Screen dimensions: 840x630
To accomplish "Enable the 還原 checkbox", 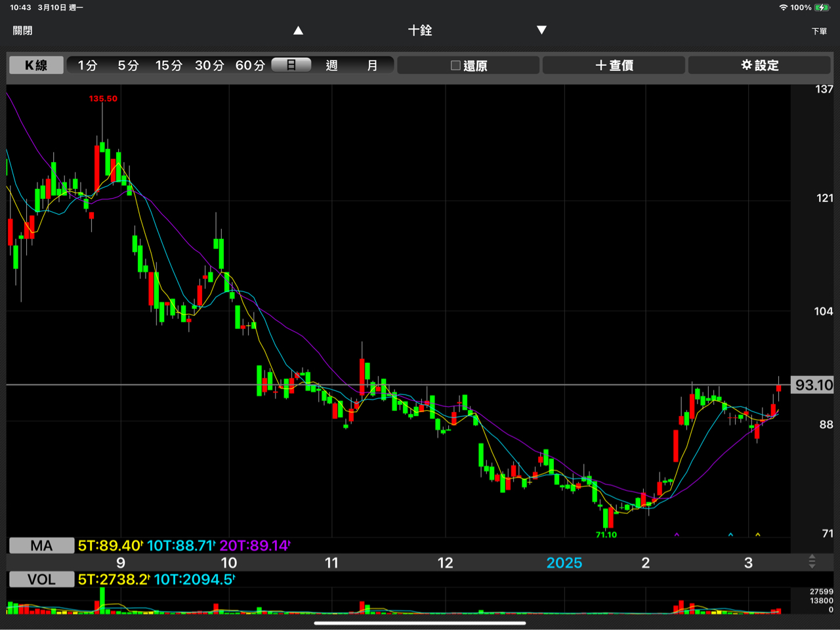I will point(456,66).
